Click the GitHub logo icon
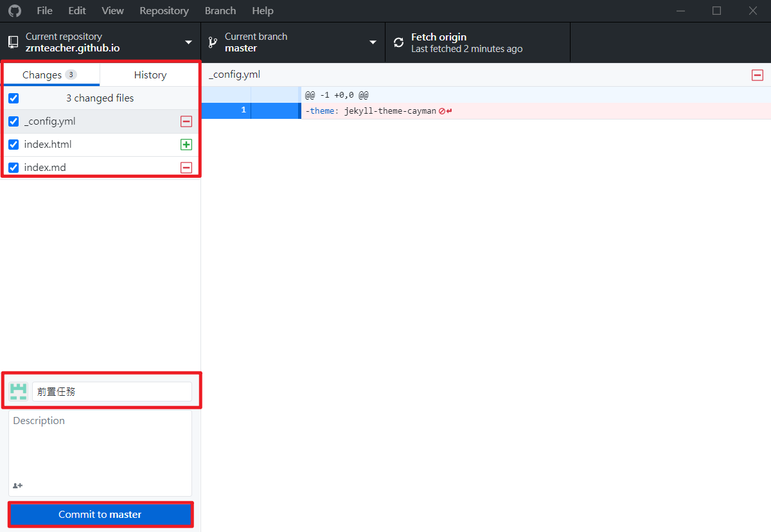Viewport: 771px width, 532px height. [x=14, y=11]
